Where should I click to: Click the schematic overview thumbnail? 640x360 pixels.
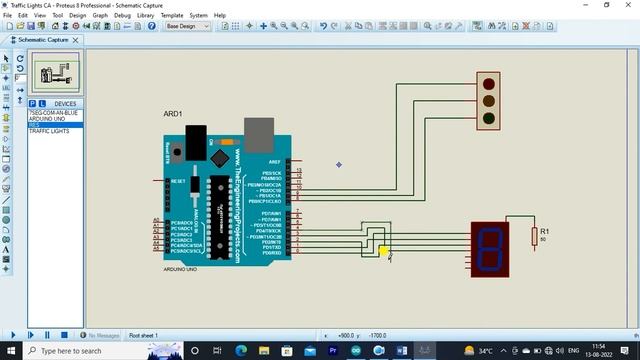pyautogui.click(x=56, y=74)
